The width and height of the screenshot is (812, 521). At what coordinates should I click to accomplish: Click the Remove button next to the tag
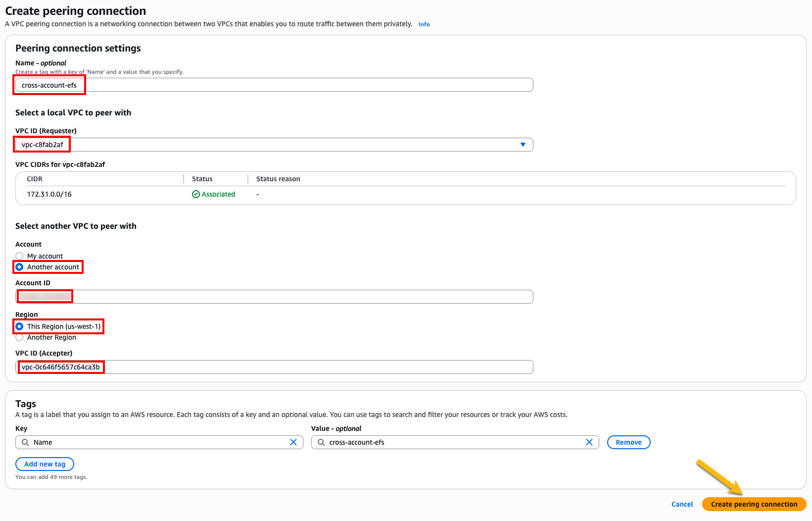[628, 442]
